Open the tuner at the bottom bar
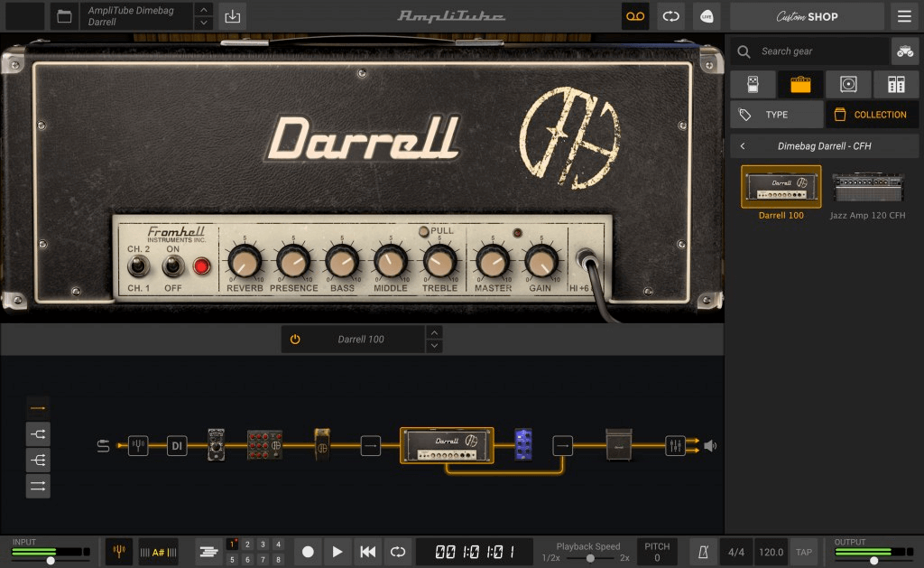The width and height of the screenshot is (924, 568). point(118,551)
